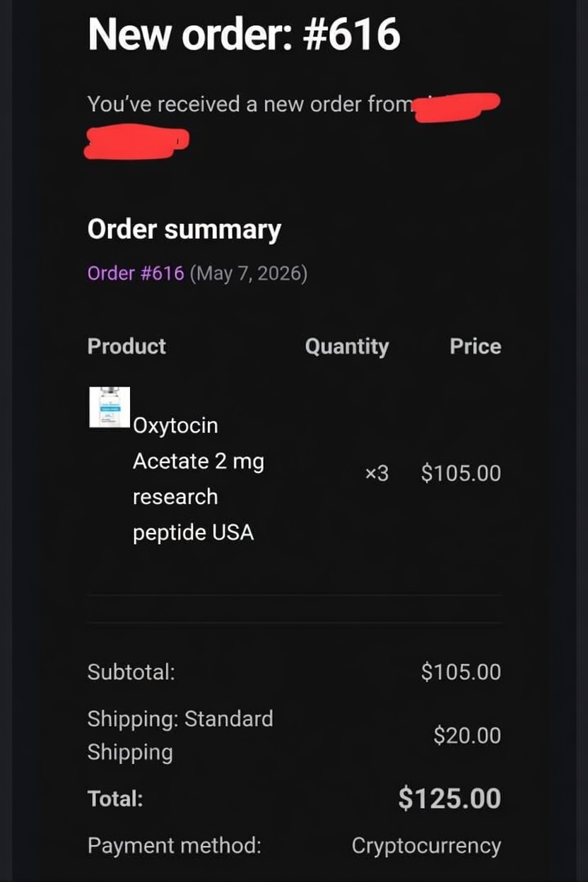The width and height of the screenshot is (588, 882).
Task: Click the New order: #616 heading
Action: coord(244,35)
